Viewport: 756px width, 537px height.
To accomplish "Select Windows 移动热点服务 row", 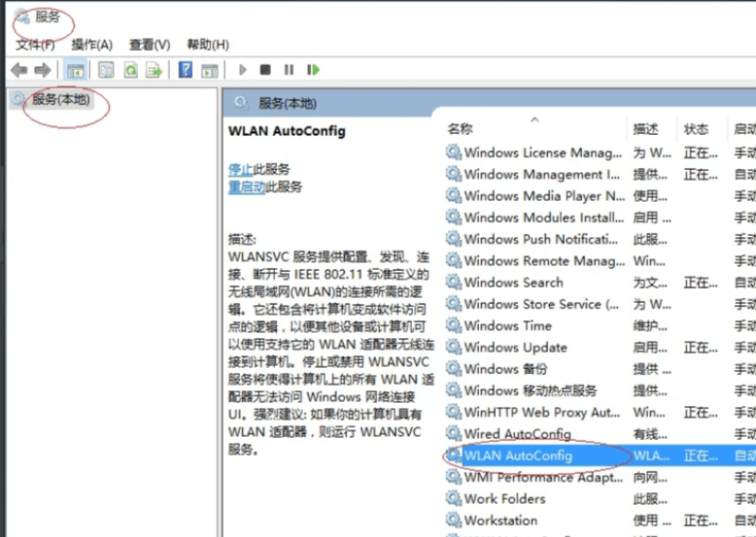I will tap(600, 390).
